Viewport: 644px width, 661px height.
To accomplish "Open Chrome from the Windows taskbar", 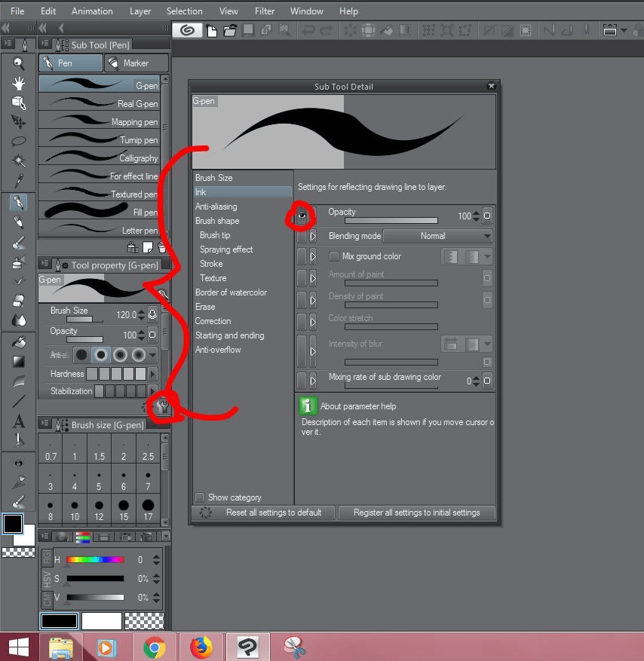I will pyautogui.click(x=155, y=647).
